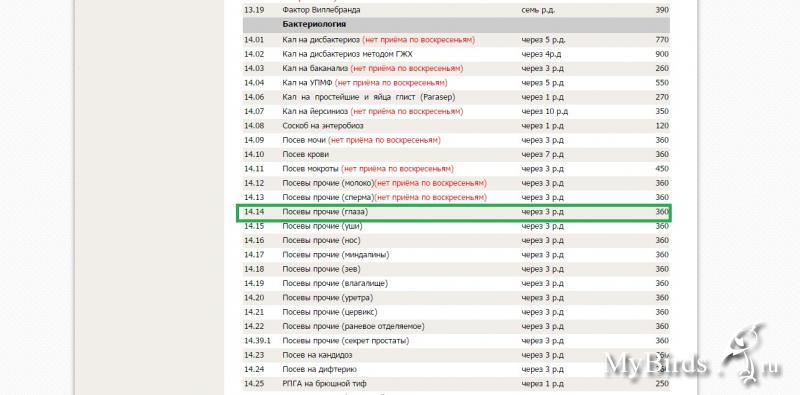Click row 14.09 Посев мочи
The image size is (800, 395).
click(456, 140)
